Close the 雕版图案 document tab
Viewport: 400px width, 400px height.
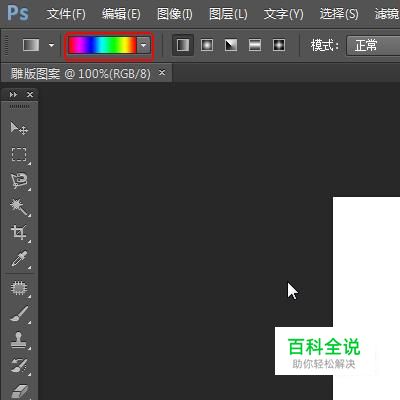click(162, 72)
